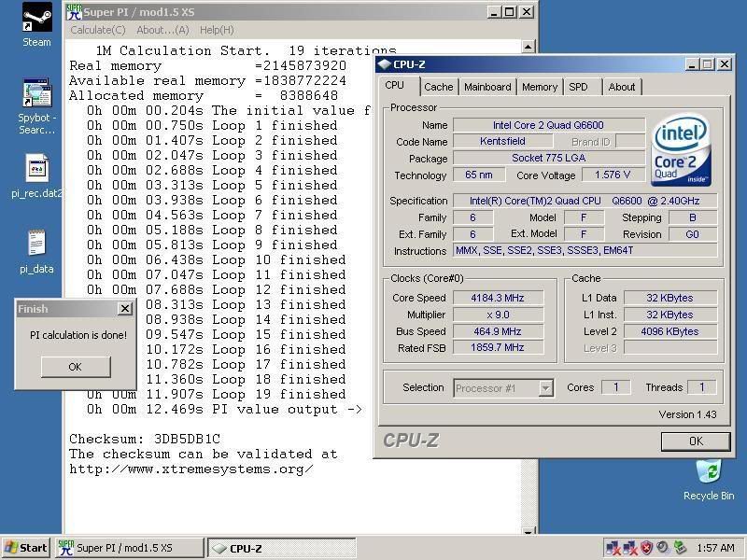
Task: Click Super PI scrollbar up arrow
Action: [x=528, y=46]
